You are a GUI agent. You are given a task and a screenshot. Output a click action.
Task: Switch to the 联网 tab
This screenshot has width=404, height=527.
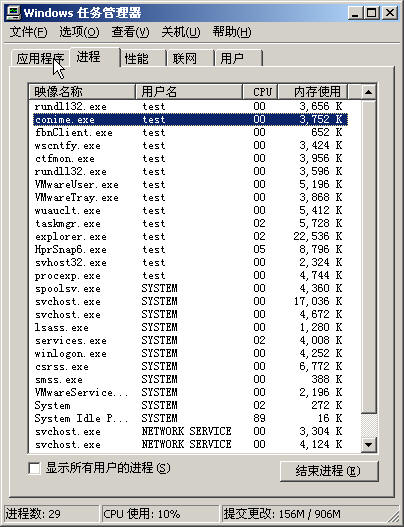[191, 58]
